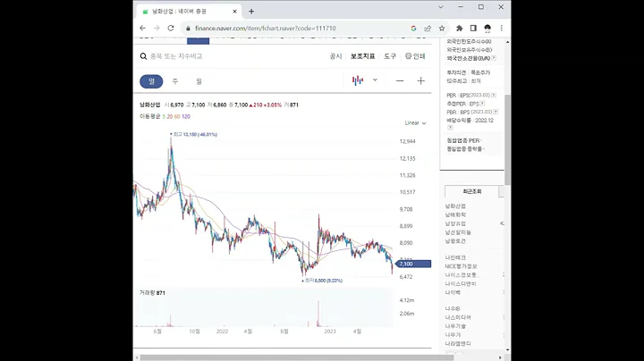Click the search magnifier icon in chart

(x=143, y=56)
